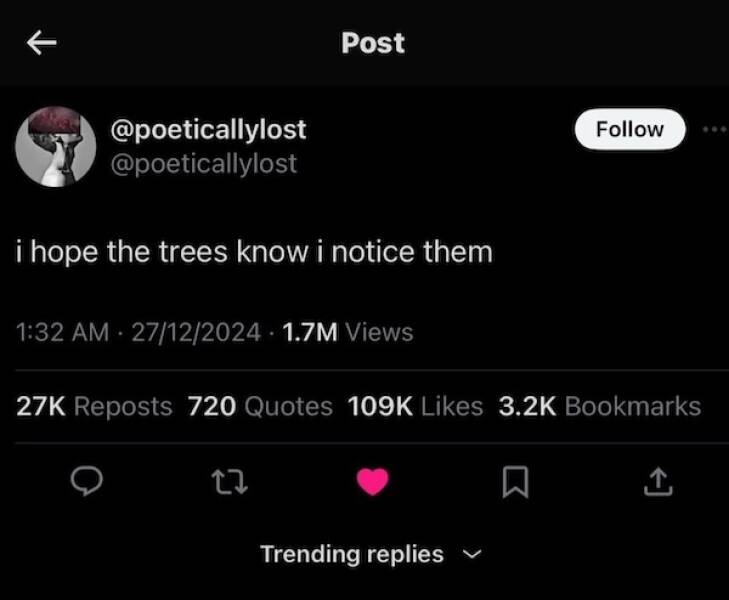Click the chevron beside Trending replies
Image resolution: width=729 pixels, height=600 pixels.
click(x=474, y=554)
